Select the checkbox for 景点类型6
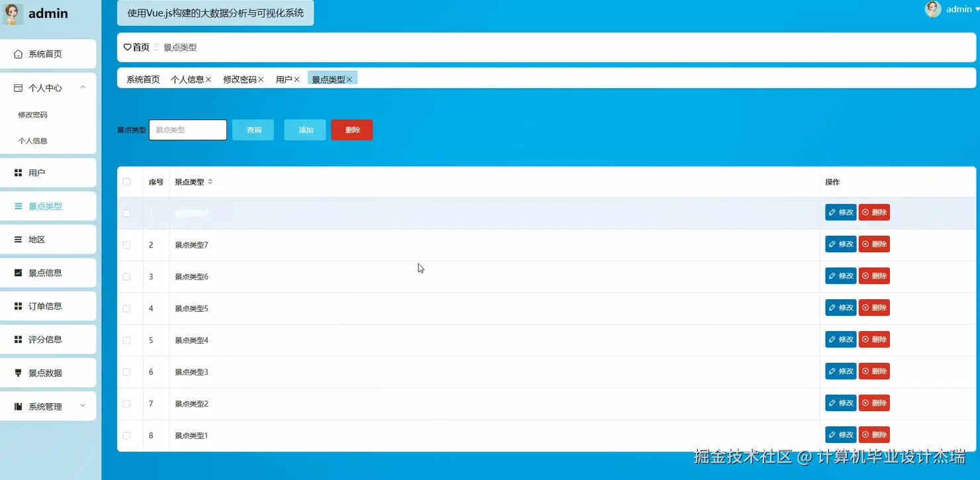 point(126,277)
